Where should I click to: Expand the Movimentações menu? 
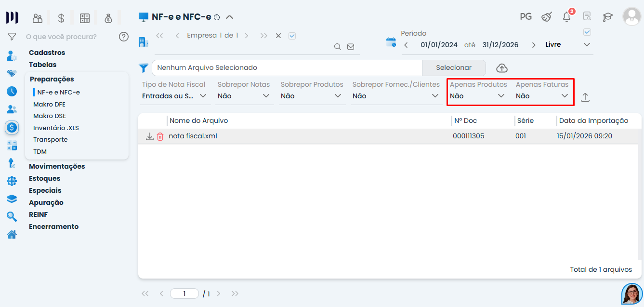57,166
